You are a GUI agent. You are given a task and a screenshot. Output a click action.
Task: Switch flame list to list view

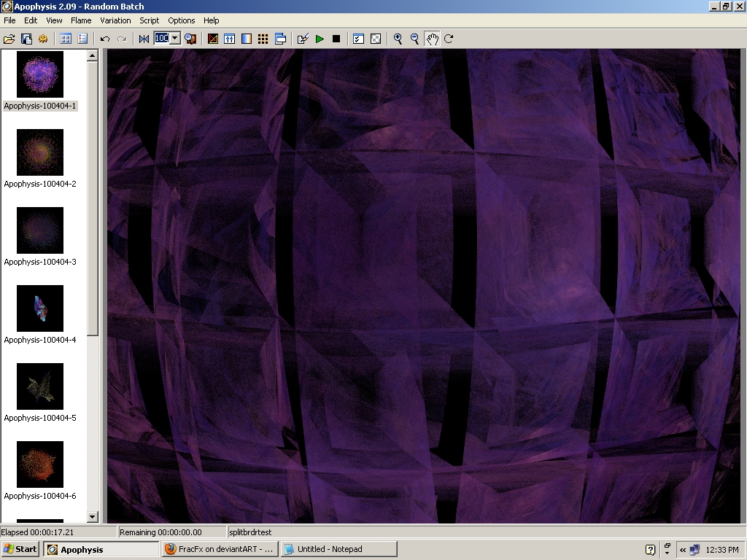(x=82, y=39)
